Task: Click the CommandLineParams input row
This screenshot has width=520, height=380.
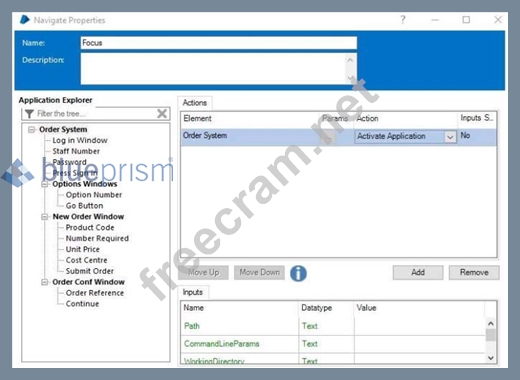Action: click(x=221, y=344)
